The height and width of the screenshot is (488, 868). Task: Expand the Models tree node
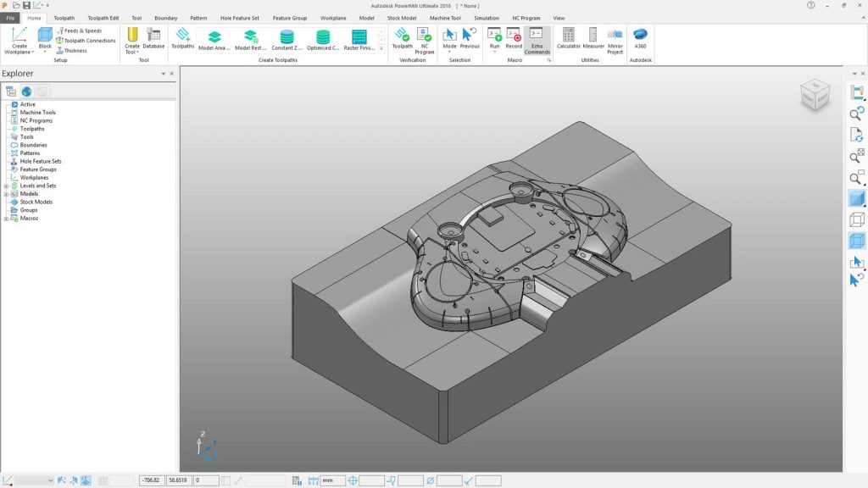point(6,194)
